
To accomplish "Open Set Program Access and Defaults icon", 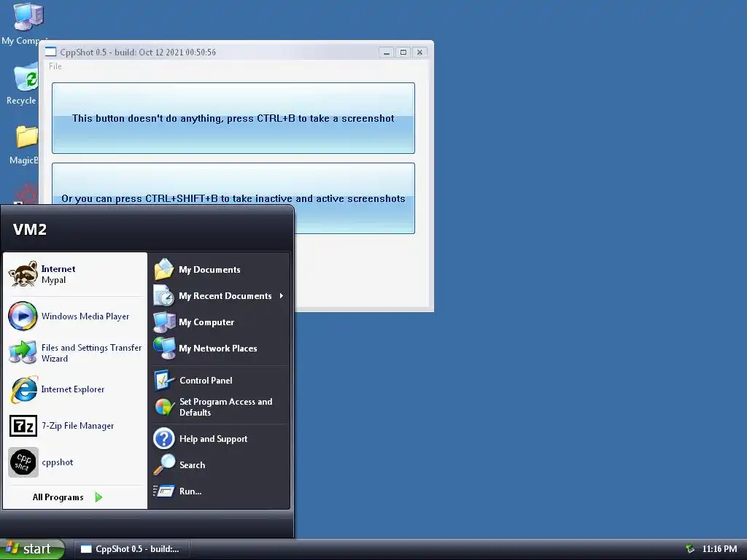I will tap(164, 407).
